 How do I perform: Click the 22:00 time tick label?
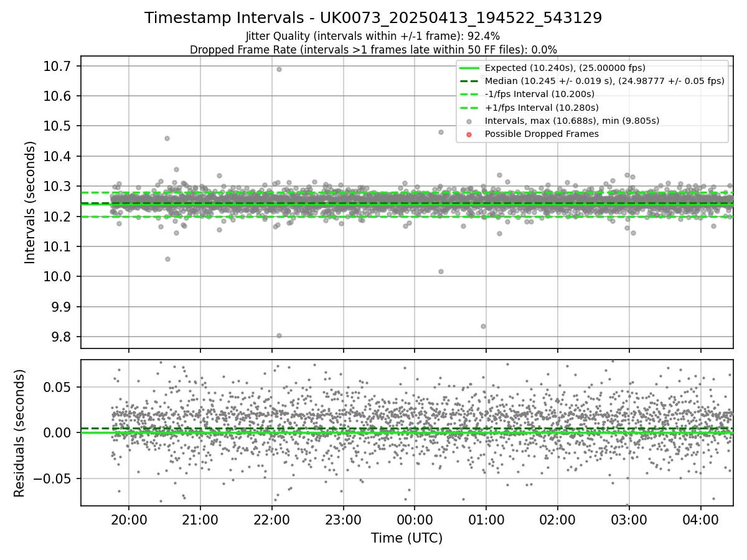click(272, 519)
